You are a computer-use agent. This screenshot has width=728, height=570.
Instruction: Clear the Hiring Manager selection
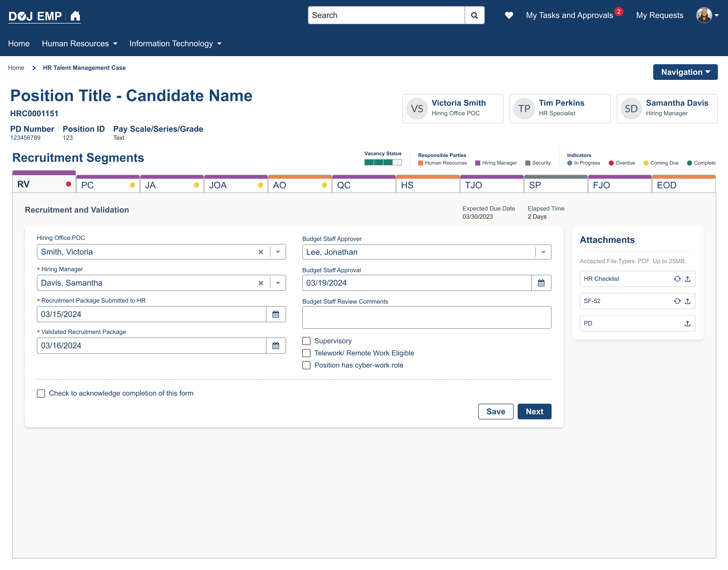261,283
